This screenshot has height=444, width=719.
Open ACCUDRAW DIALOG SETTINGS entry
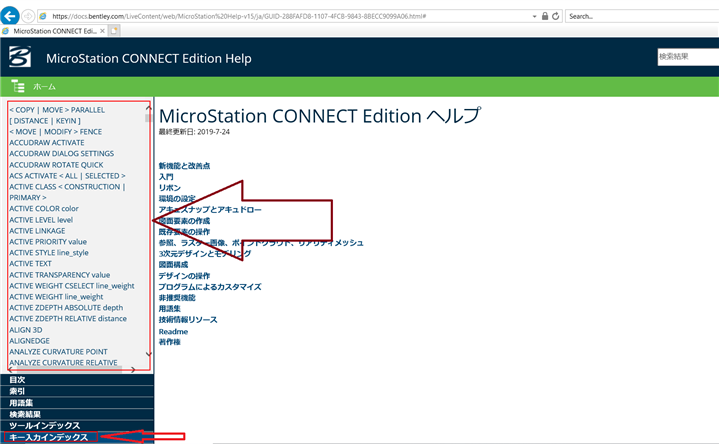(61, 154)
